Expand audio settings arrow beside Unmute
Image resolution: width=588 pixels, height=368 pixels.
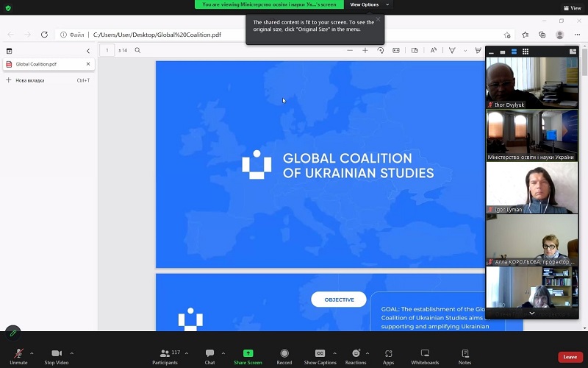click(32, 353)
